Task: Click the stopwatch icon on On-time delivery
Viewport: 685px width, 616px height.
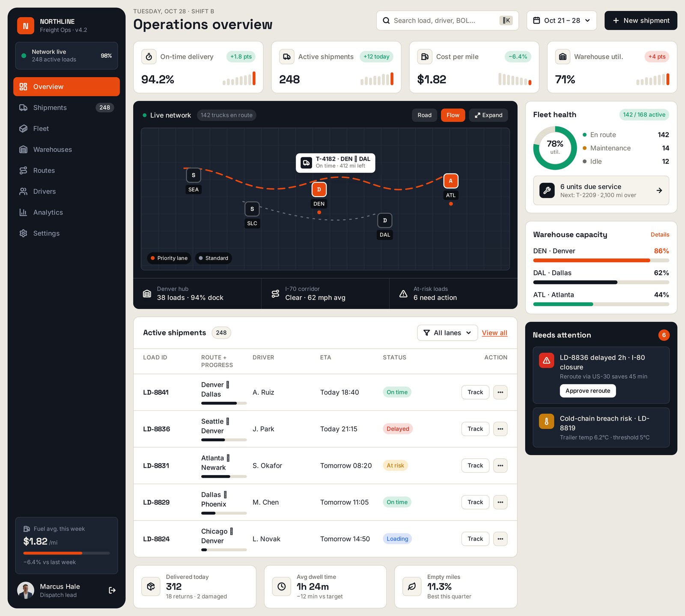Action: point(149,57)
